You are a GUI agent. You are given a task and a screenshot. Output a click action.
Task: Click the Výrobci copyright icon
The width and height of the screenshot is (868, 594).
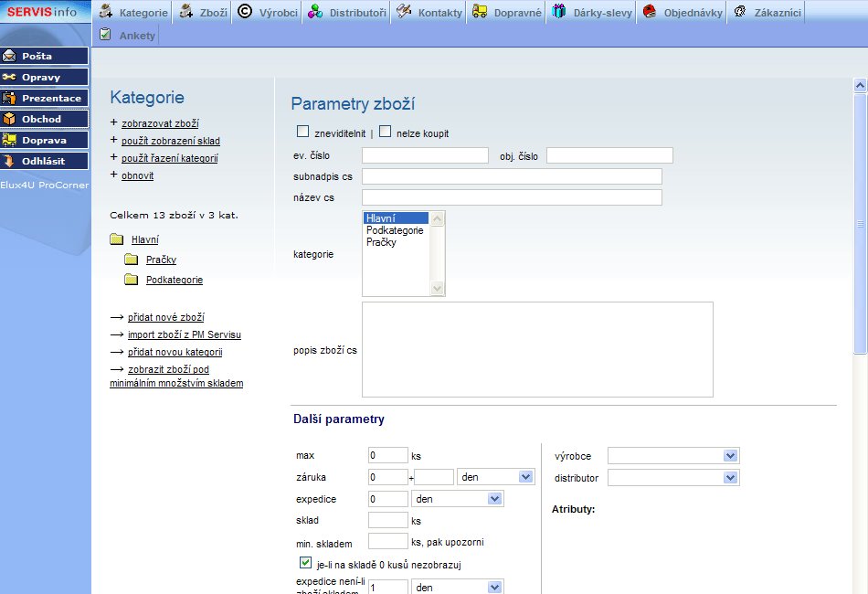click(245, 11)
